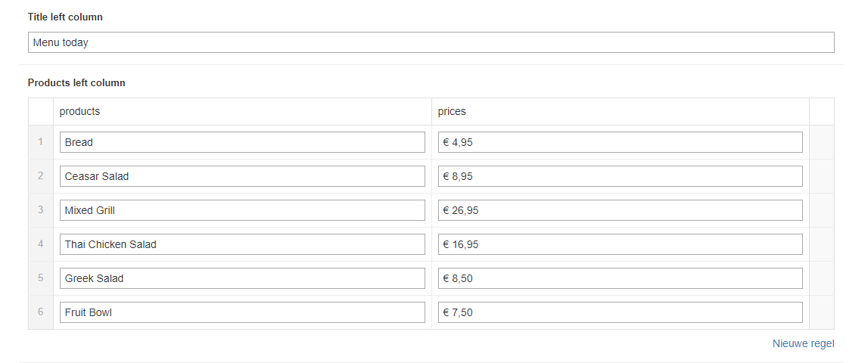The height and width of the screenshot is (363, 868).
Task: Click row number 5 handle
Action: click(x=41, y=278)
